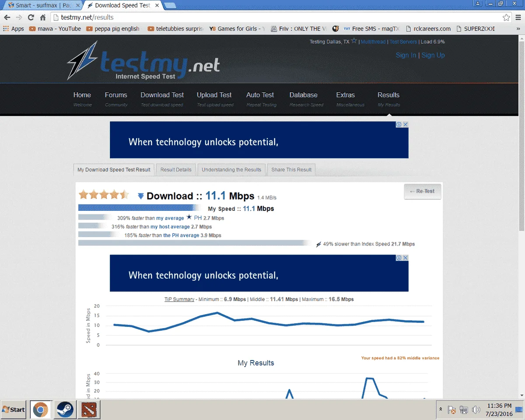Click the browser forward arrow

click(x=19, y=17)
